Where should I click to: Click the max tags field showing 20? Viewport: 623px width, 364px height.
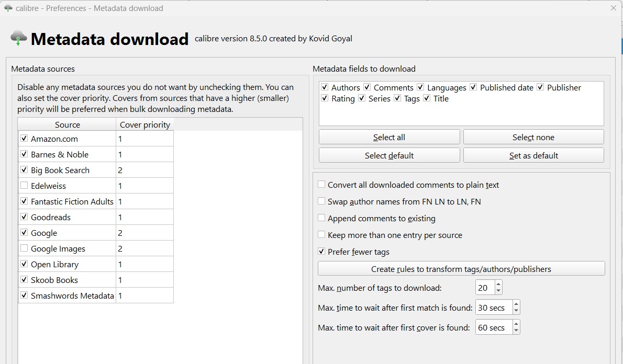[485, 288]
